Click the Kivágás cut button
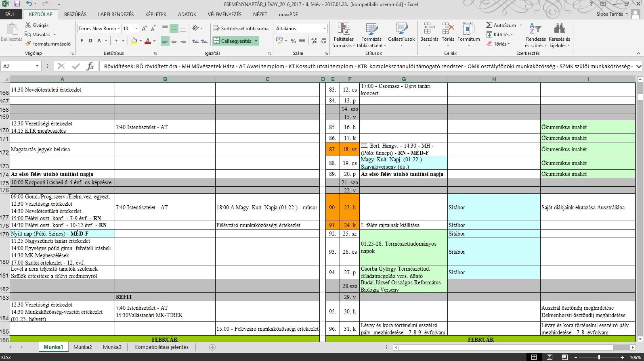Image resolution: width=644 pixels, height=361 pixels. pos(36,25)
